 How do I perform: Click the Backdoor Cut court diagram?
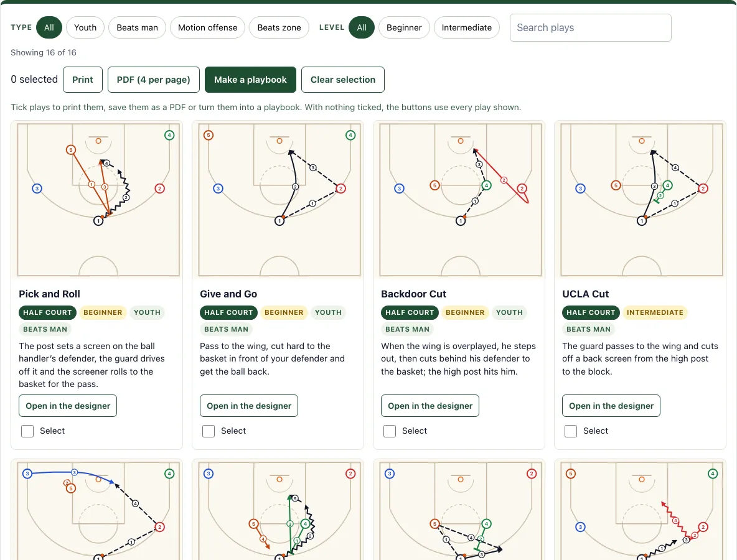coord(460,200)
